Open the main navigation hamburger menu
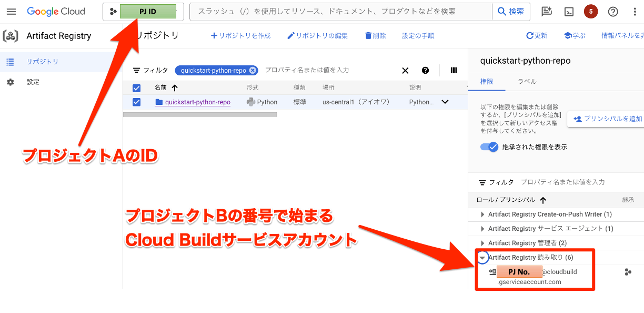This screenshot has width=644, height=313. 11,12
